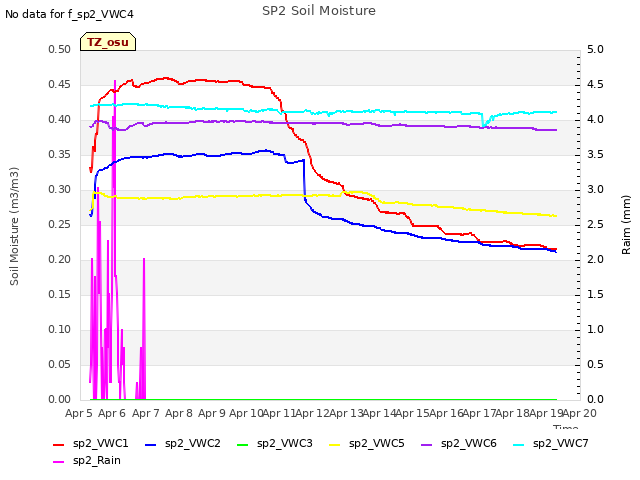
Task: Click the 1.5 right axis tick label
Action: point(595,295)
